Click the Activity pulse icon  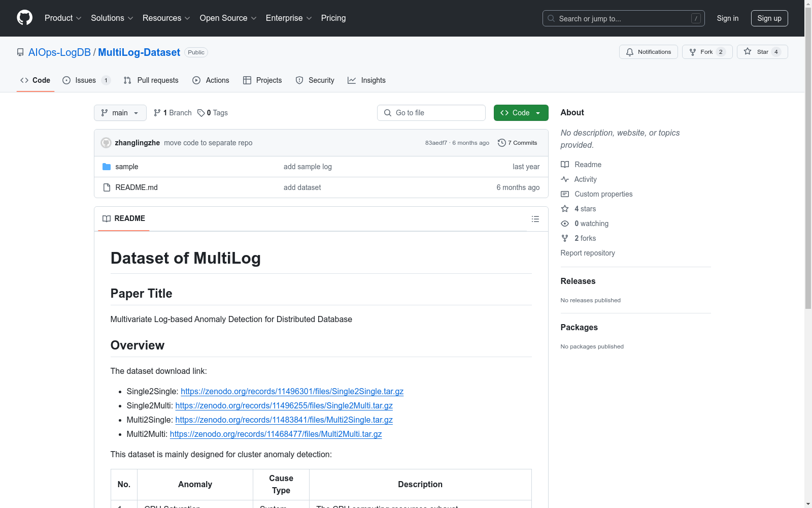pos(564,179)
